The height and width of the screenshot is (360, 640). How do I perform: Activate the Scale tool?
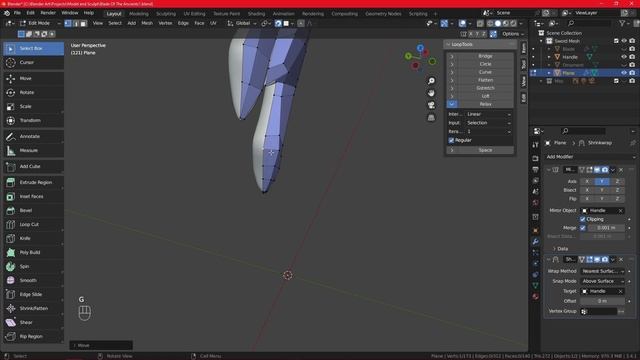tap(33, 107)
